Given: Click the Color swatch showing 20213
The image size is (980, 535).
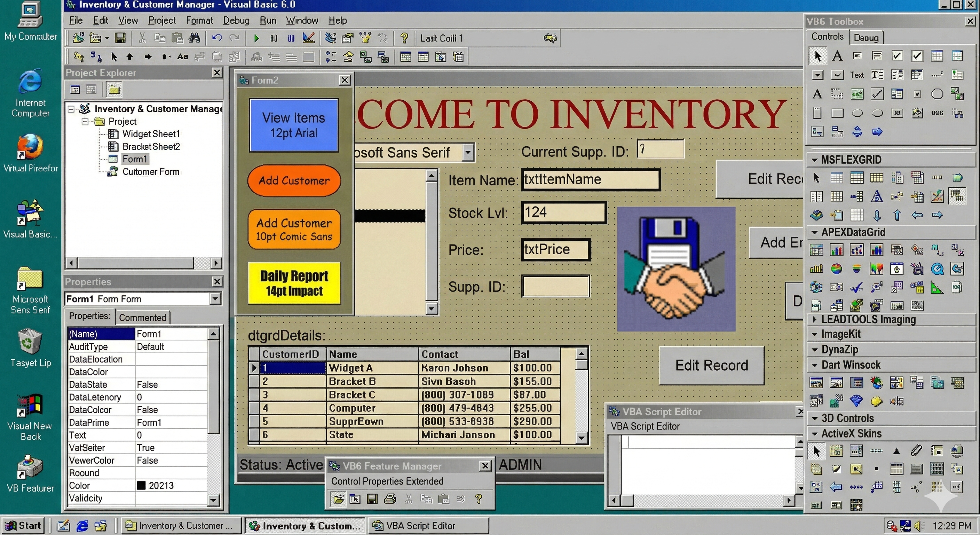Looking at the screenshot, I should point(142,485).
